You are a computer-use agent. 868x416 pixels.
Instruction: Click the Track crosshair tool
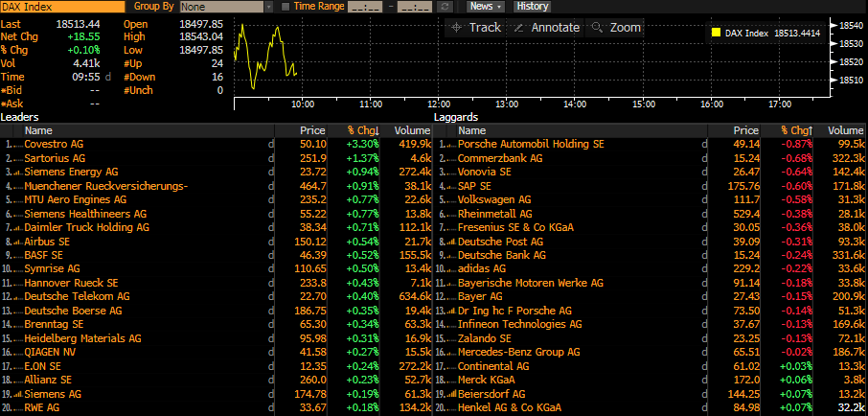(x=476, y=28)
